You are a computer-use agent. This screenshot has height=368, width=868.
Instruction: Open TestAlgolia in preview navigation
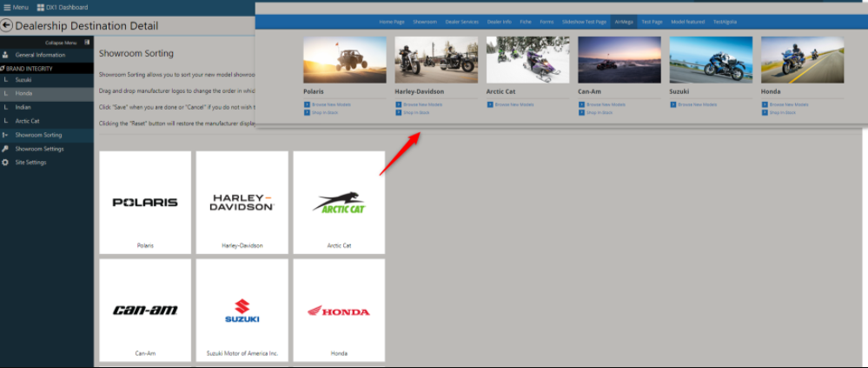pos(725,22)
